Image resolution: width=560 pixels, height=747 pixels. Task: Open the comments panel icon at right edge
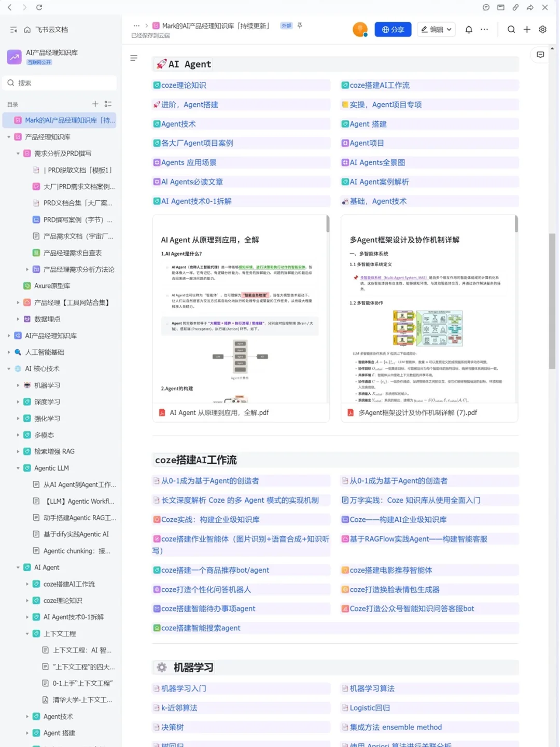(540, 54)
